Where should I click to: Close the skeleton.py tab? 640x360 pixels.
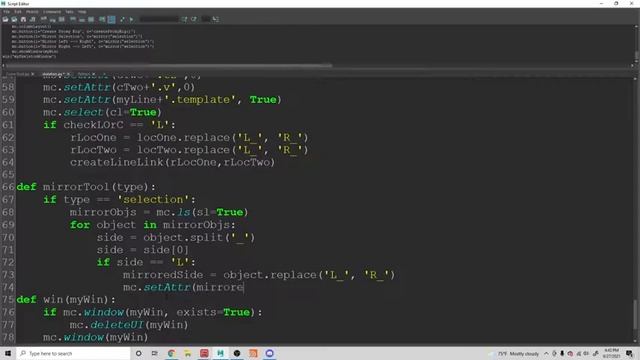(68, 74)
